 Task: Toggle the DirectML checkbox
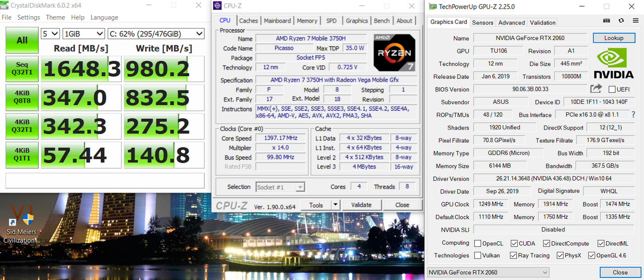(601, 243)
